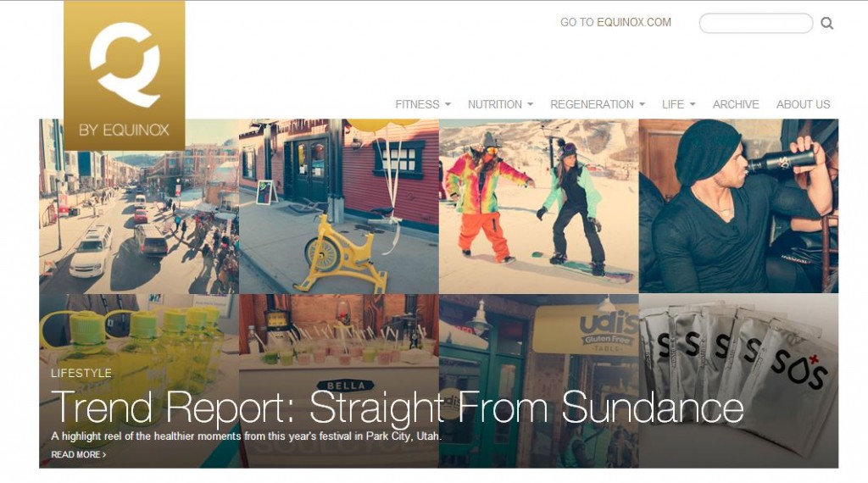Open the About Us menu item
The width and height of the screenshot is (868, 483).
coord(804,104)
